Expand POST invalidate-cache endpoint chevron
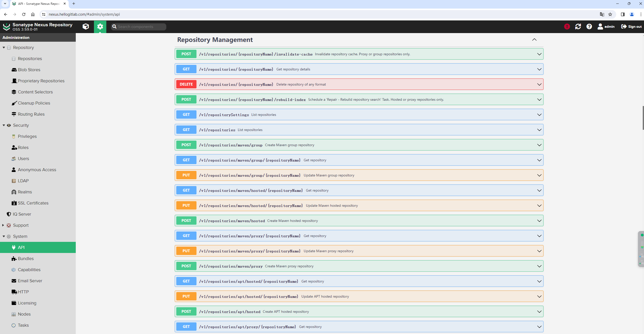 [x=539, y=54]
